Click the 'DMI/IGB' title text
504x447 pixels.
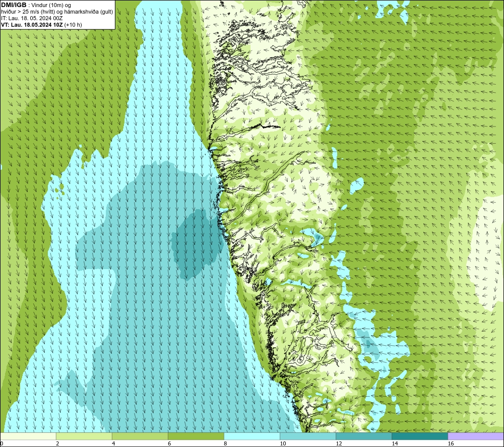14,5
